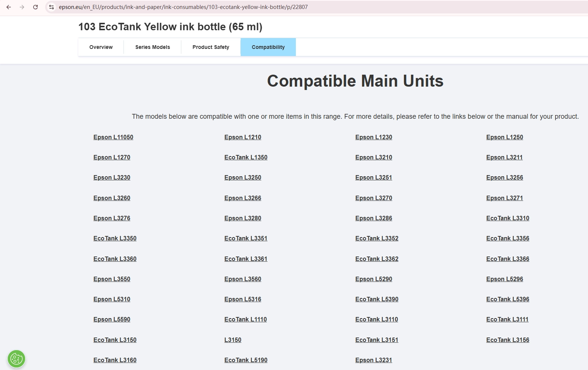The height and width of the screenshot is (370, 588).
Task: Select the EcoTank L3356 link
Action: coord(508,238)
